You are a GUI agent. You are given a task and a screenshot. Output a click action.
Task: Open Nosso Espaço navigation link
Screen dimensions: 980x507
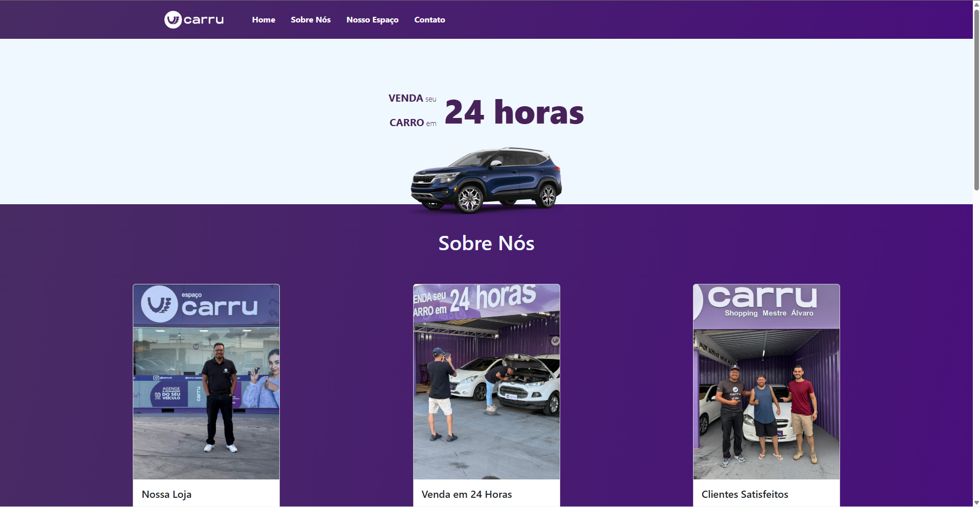[372, 20]
